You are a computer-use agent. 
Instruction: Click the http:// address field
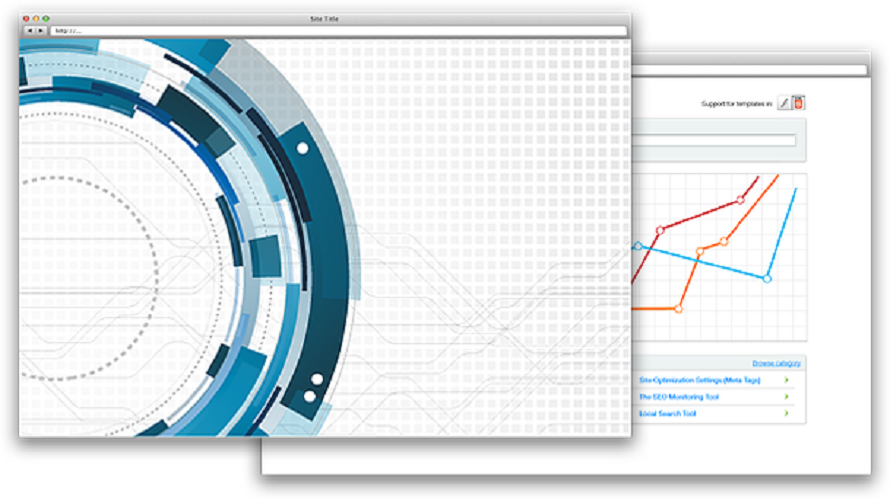pos(339,31)
